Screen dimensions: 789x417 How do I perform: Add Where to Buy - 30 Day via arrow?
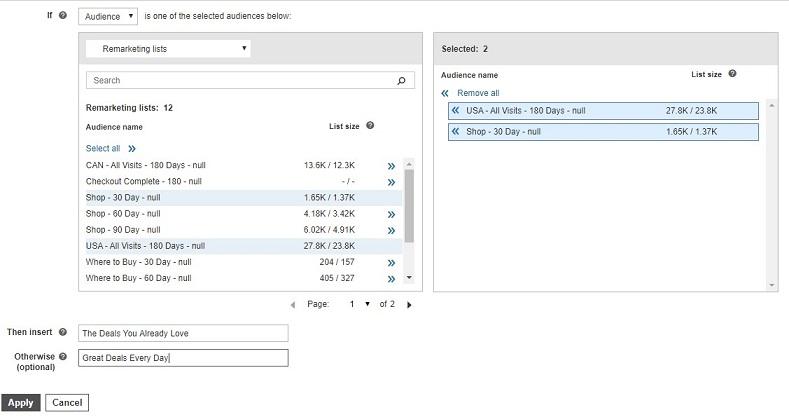point(391,263)
